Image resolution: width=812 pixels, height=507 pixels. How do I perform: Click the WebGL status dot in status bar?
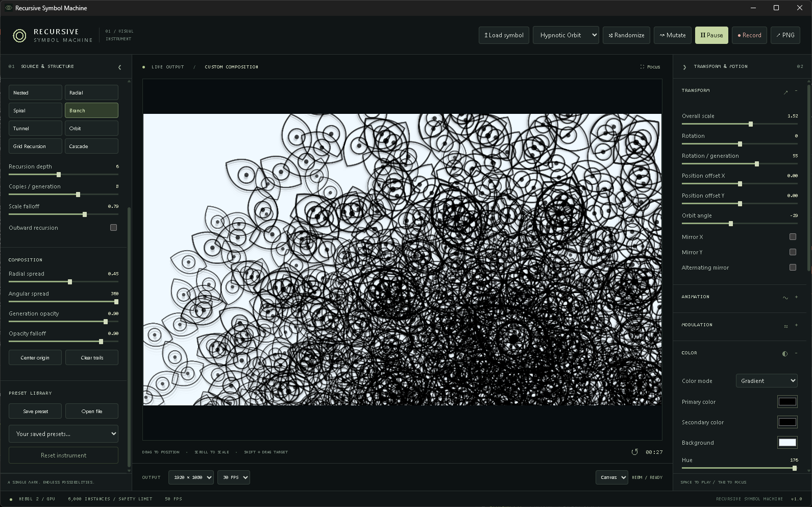point(11,499)
